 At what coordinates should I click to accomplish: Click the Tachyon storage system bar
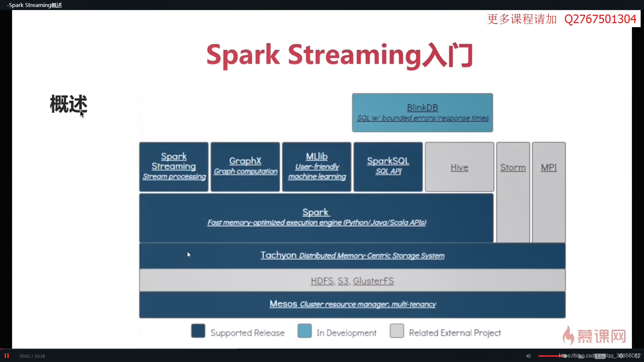coord(352,255)
